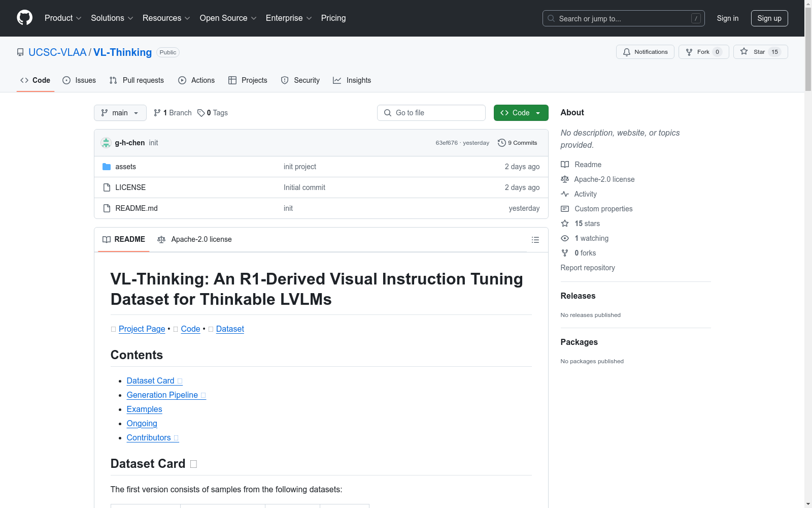Switch to the Pull requests tab
This screenshot has width=812, height=508.
tap(137, 80)
